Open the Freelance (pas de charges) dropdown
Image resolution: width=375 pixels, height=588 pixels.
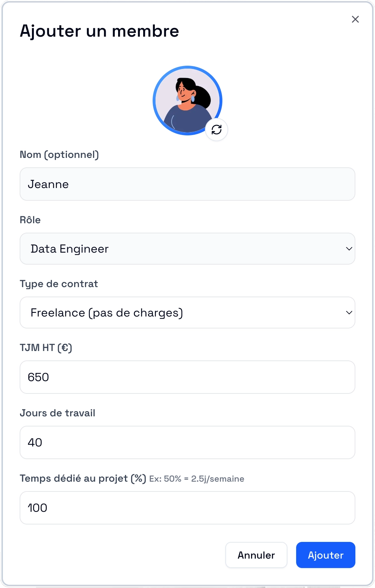(187, 313)
